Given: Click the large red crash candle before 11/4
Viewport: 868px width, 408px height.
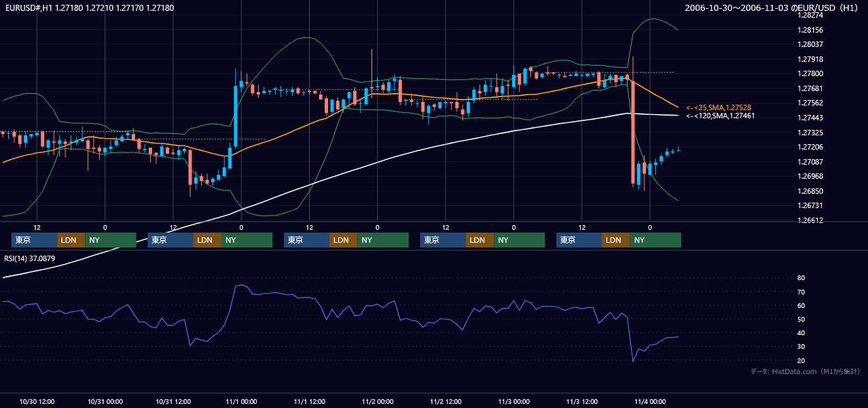Looking at the screenshot, I should [x=633, y=132].
